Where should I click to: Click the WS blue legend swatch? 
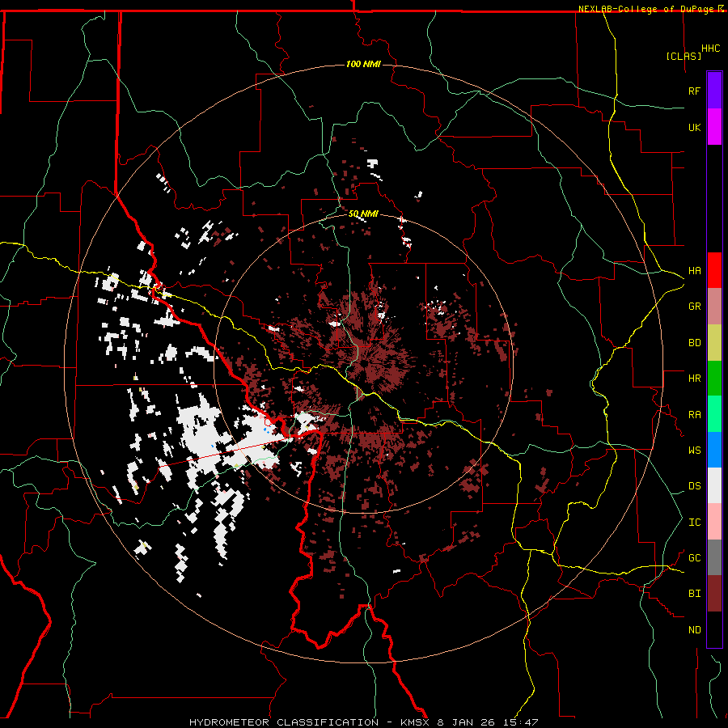tap(714, 450)
